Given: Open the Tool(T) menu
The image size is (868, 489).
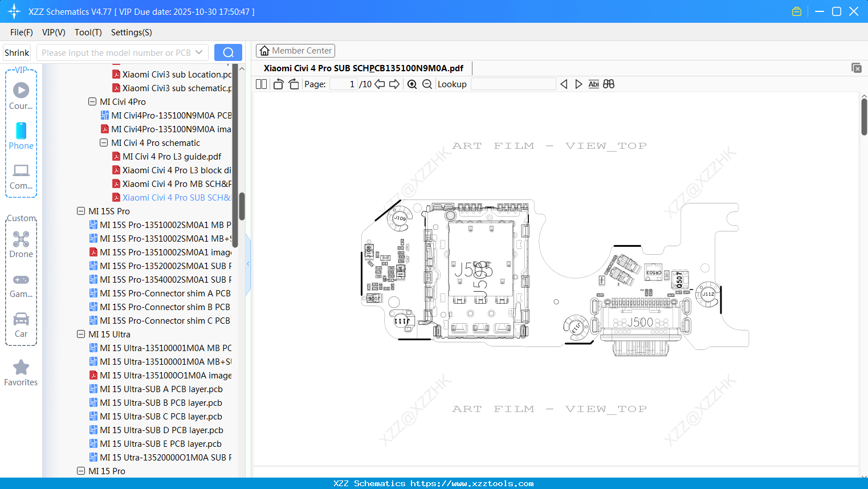Looking at the screenshot, I should [88, 32].
